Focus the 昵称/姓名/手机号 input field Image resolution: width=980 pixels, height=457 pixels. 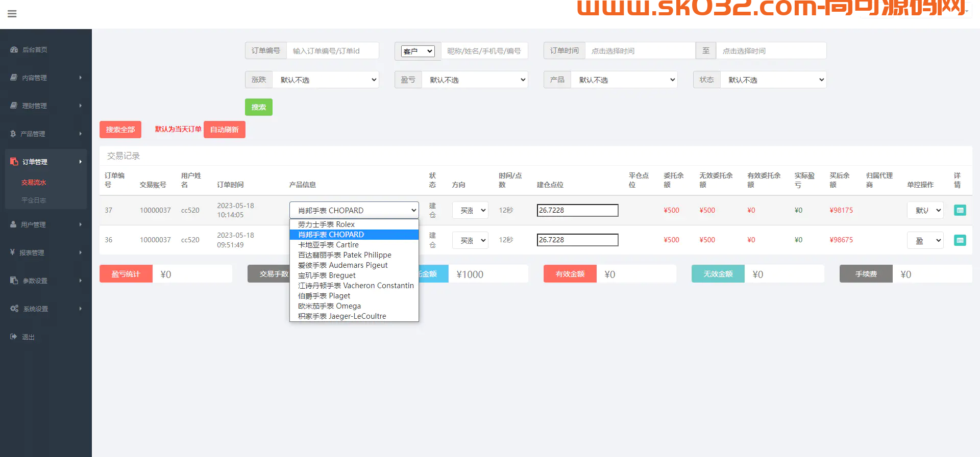point(484,51)
